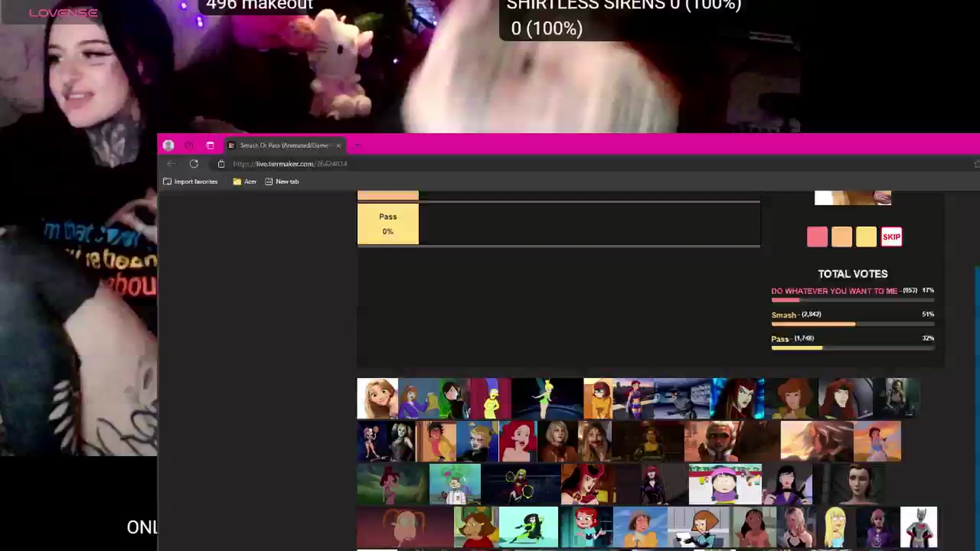Image resolution: width=980 pixels, height=551 pixels.
Task: Select the Marge Simpson thumbnail
Action: 491,398
